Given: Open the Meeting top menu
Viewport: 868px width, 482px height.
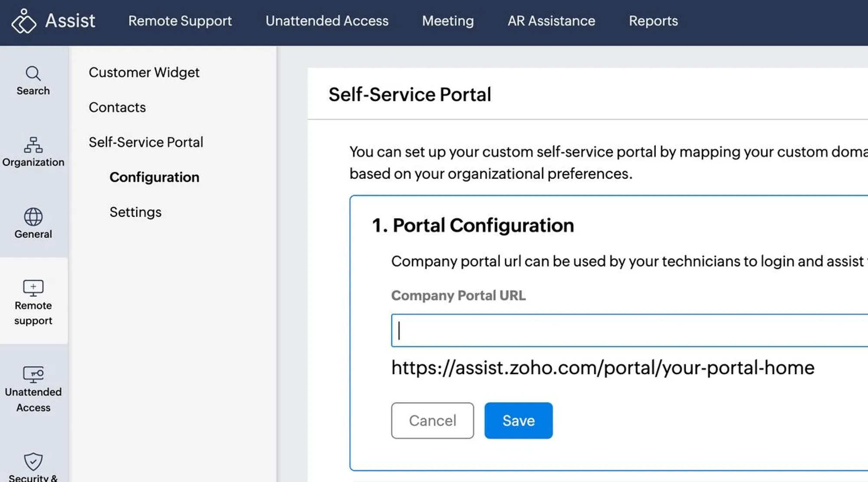Looking at the screenshot, I should click(x=447, y=21).
